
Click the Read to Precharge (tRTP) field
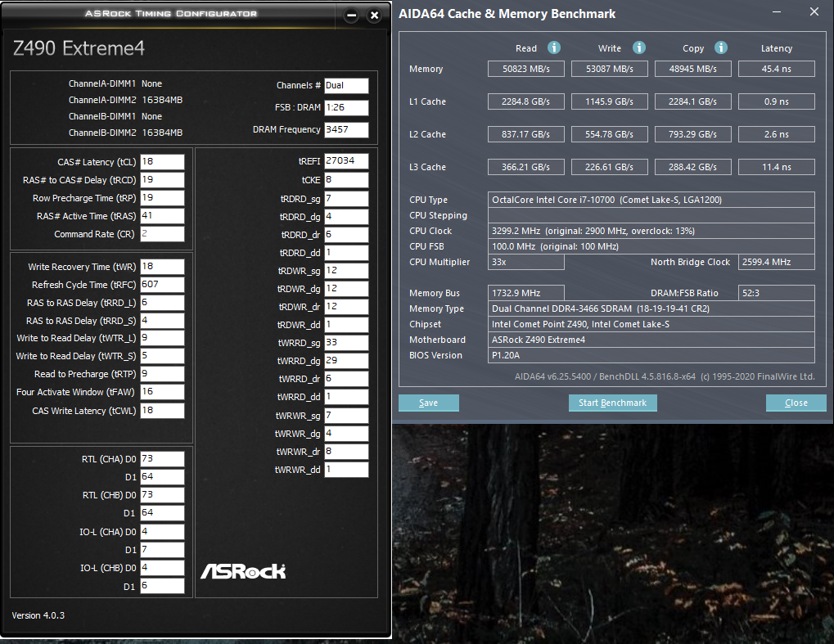point(162,374)
